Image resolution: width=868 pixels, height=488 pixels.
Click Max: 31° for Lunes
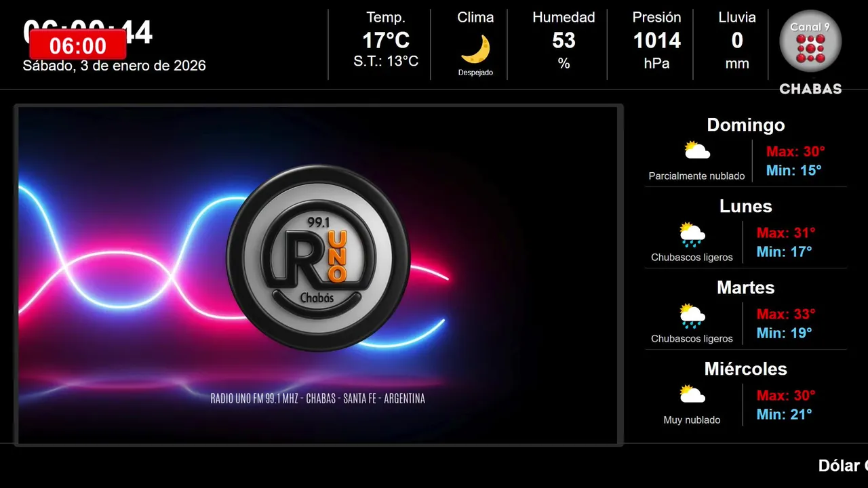click(x=786, y=233)
